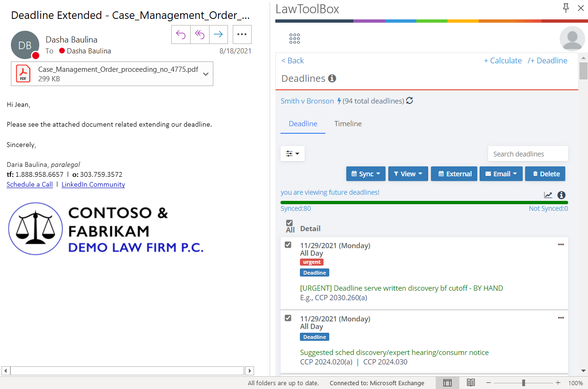This screenshot has width=588, height=389.
Task: Open the deadlines analytics chart icon
Action: [548, 195]
